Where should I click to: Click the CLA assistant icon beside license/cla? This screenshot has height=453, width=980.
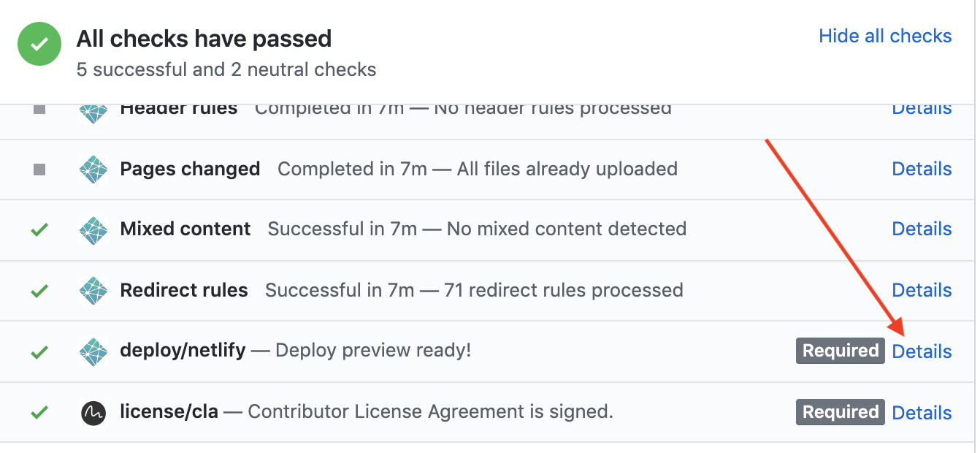pyautogui.click(x=93, y=412)
